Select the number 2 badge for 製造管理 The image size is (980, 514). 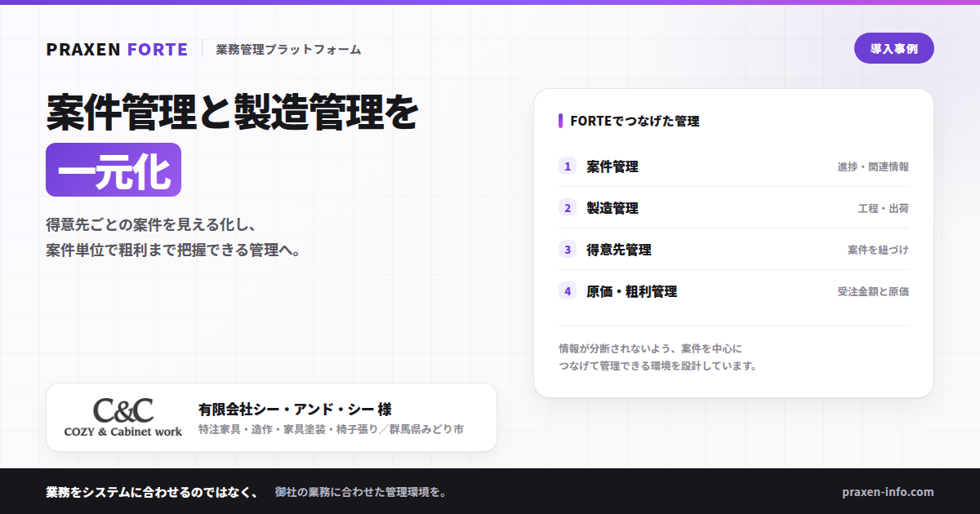pos(568,208)
